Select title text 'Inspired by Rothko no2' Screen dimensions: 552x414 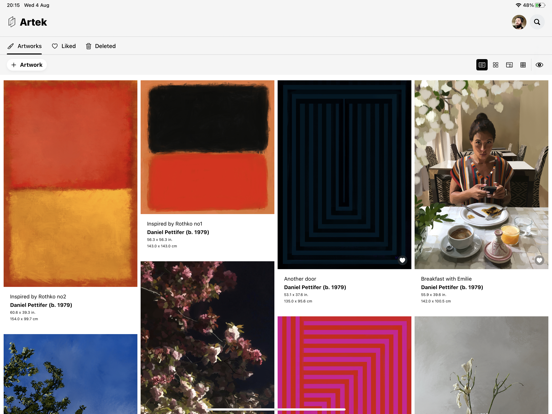[x=38, y=297]
